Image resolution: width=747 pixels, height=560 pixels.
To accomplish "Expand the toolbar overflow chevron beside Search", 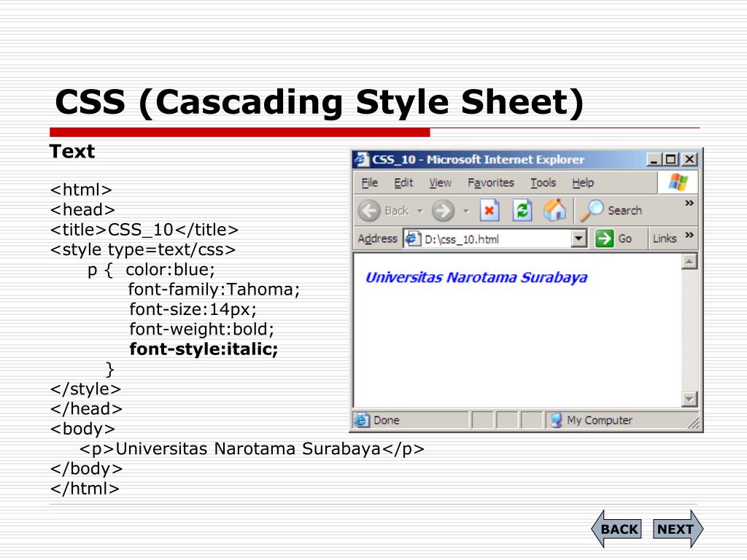I will (689, 203).
